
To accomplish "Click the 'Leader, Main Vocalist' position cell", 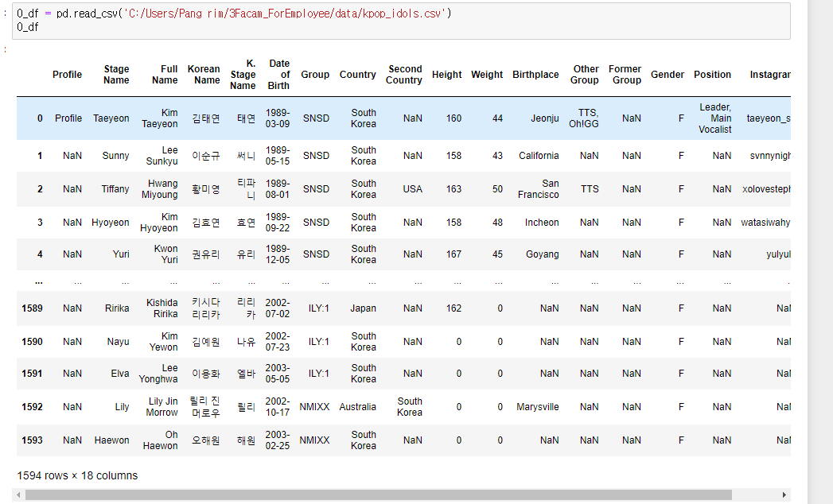I will [715, 118].
